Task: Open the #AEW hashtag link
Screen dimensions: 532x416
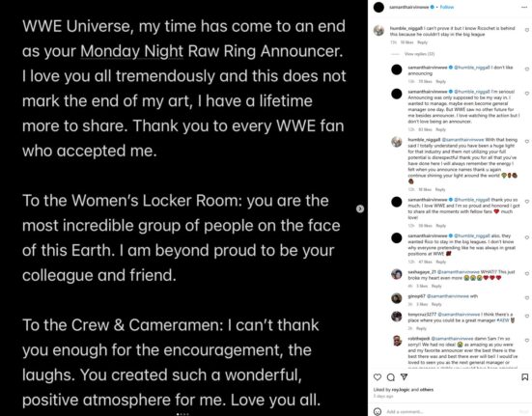Action: (503, 320)
